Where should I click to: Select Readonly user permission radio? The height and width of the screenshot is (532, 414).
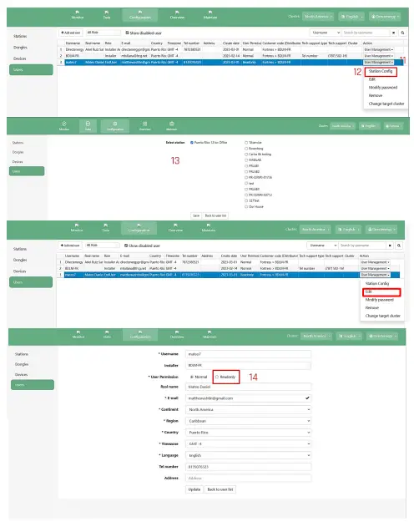pyautogui.click(x=217, y=377)
